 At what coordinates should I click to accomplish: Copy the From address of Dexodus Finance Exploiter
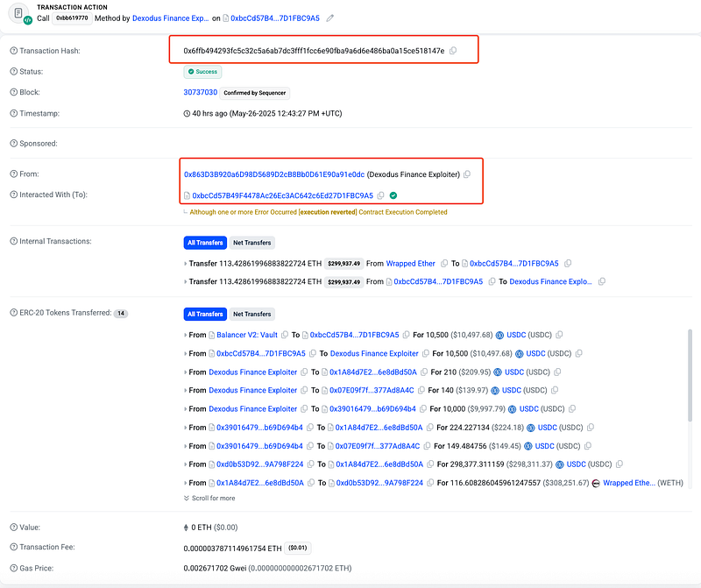click(x=467, y=174)
